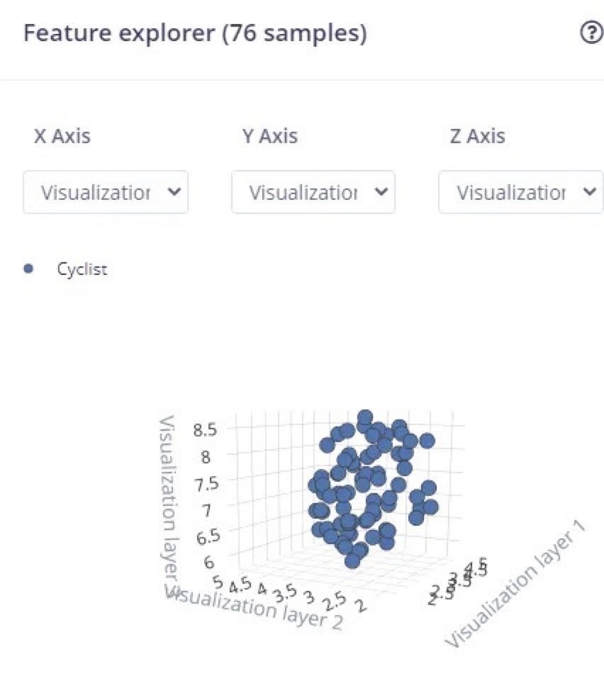Click the Y Axis label text
Viewport: 604px width, 700px height.
(x=270, y=136)
